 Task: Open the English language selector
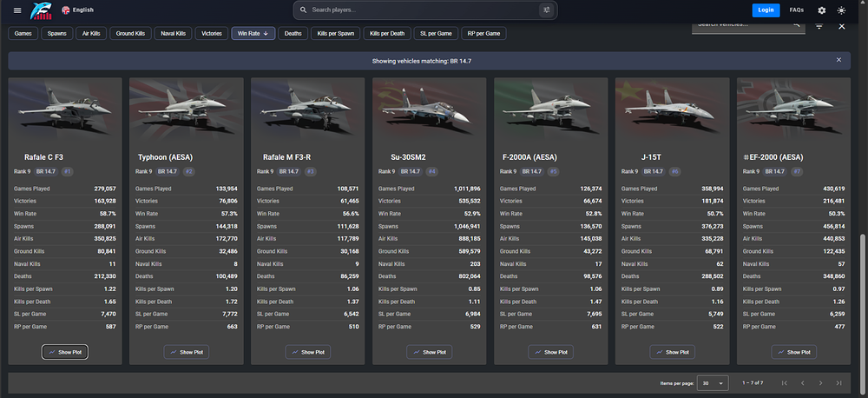(x=77, y=10)
